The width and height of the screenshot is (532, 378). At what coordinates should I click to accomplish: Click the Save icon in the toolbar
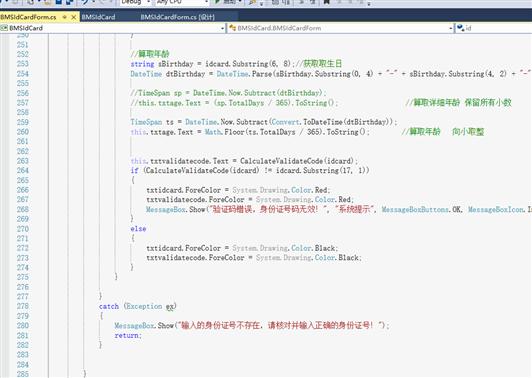click(59, 2)
